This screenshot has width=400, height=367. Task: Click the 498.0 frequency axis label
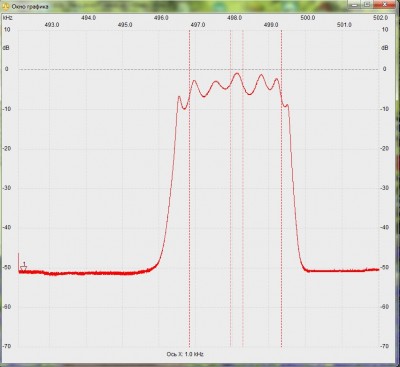pos(235,18)
